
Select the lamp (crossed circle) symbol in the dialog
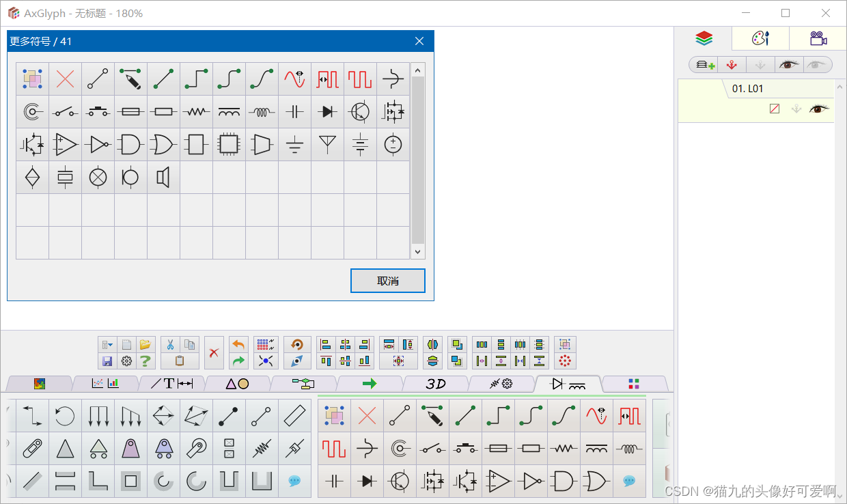[x=98, y=177]
